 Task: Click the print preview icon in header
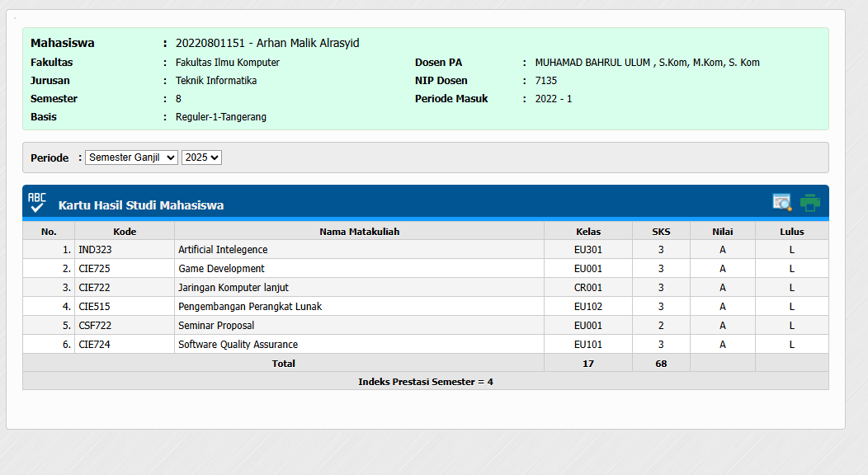point(781,203)
